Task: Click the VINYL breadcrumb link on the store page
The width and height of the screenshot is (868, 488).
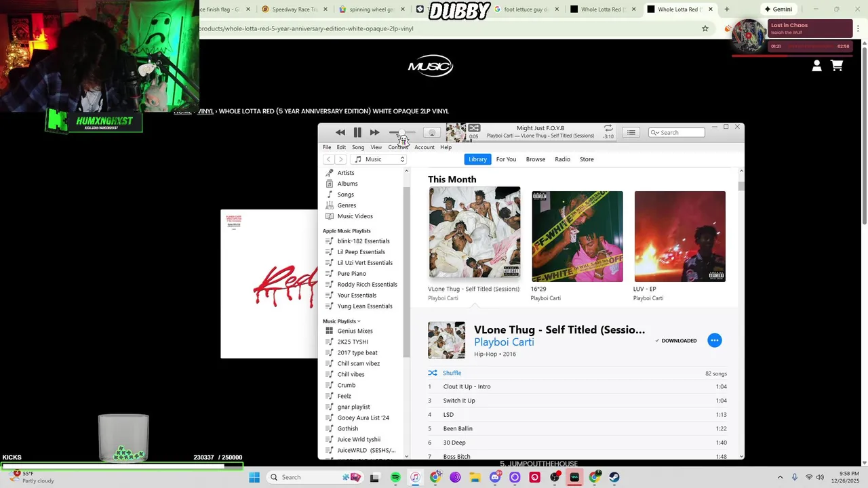Action: [x=205, y=111]
